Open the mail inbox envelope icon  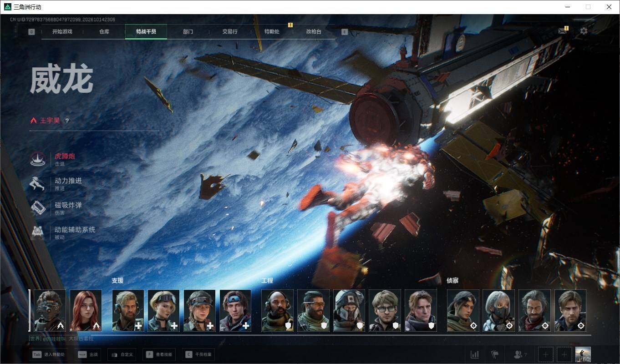[x=562, y=31]
